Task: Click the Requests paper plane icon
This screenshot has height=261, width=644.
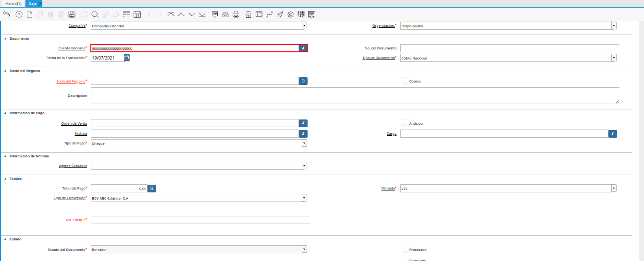Action: [280, 14]
